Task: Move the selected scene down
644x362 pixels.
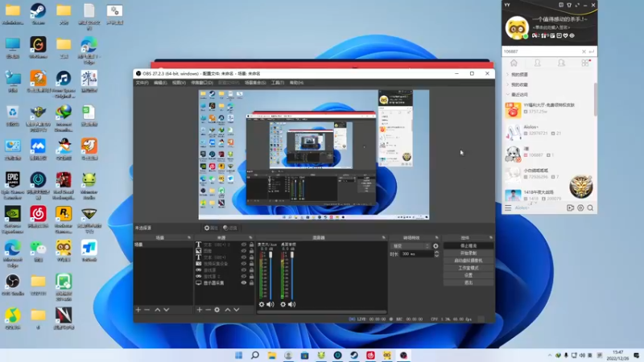Action: (167, 310)
